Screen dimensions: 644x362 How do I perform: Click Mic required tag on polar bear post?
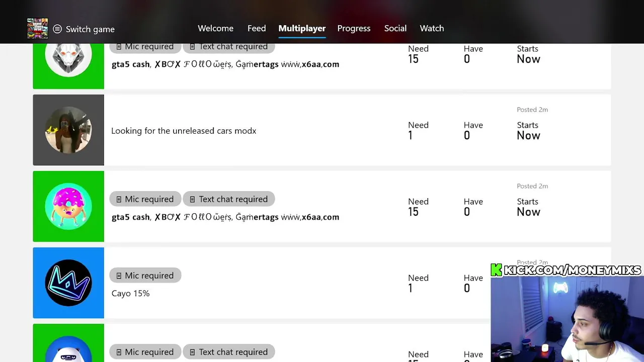tap(145, 352)
